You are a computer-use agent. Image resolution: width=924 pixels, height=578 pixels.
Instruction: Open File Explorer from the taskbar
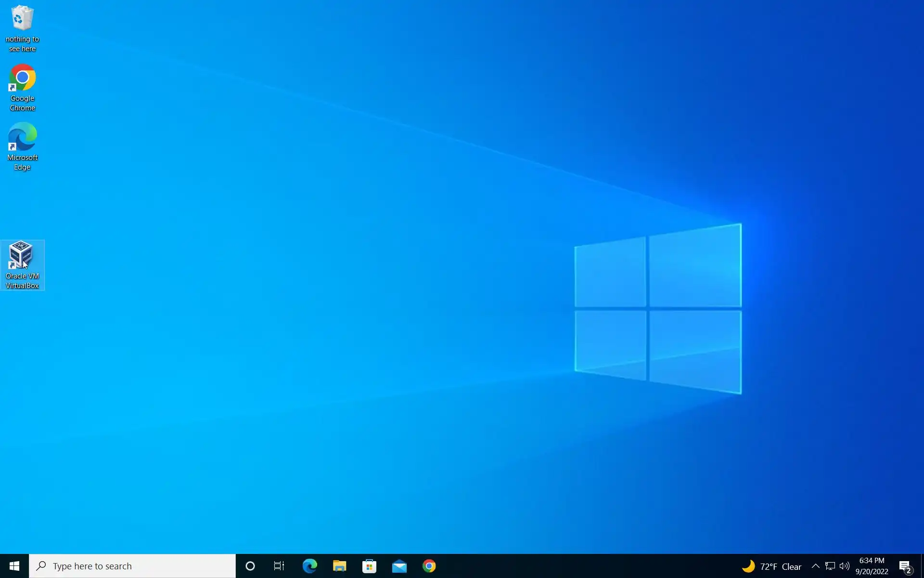coord(339,566)
